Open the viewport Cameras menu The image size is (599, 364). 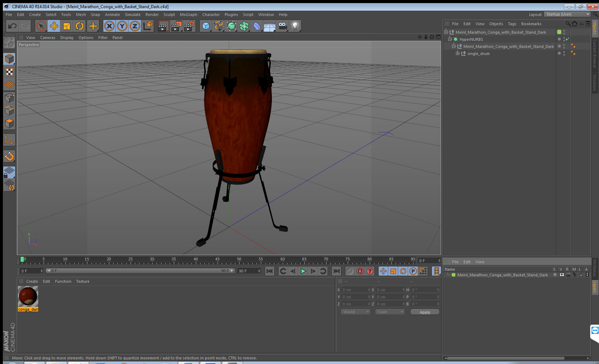pyautogui.click(x=48, y=38)
